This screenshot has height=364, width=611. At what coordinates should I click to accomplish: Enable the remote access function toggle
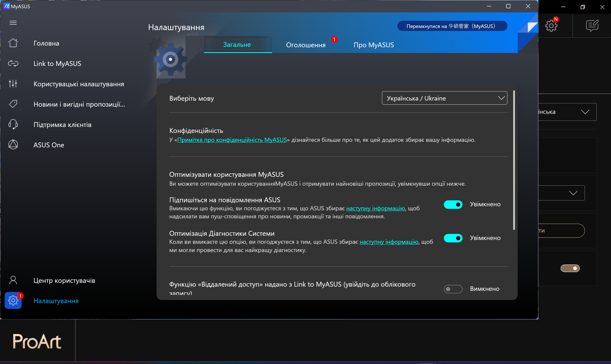453,289
